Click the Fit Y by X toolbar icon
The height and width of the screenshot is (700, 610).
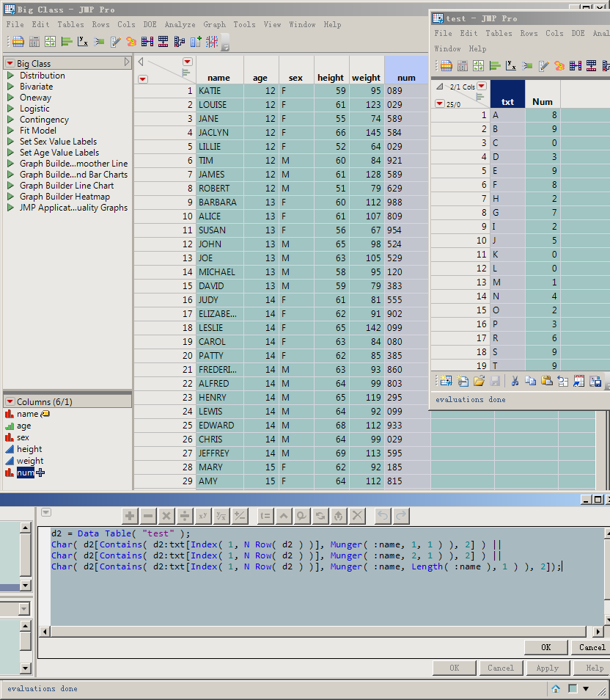[x=83, y=42]
